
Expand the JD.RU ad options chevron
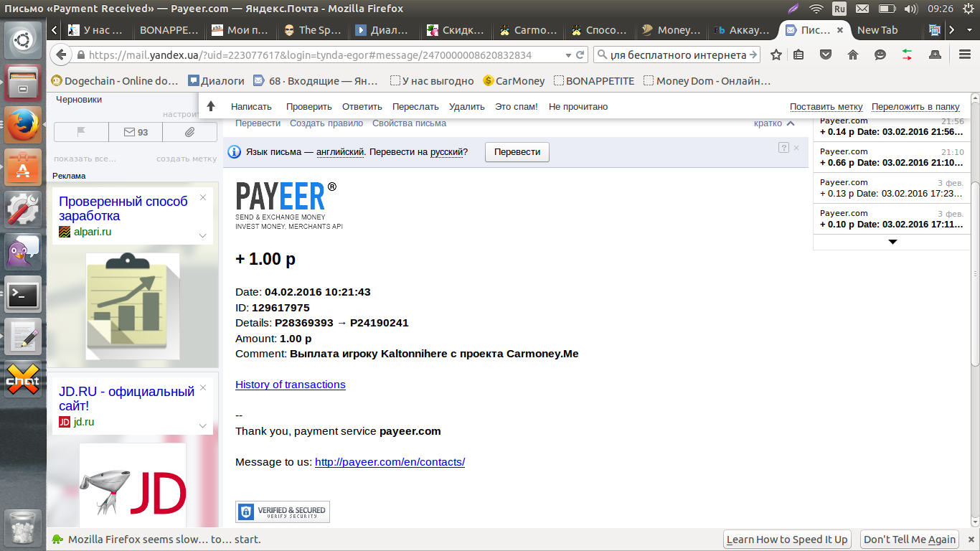(203, 425)
